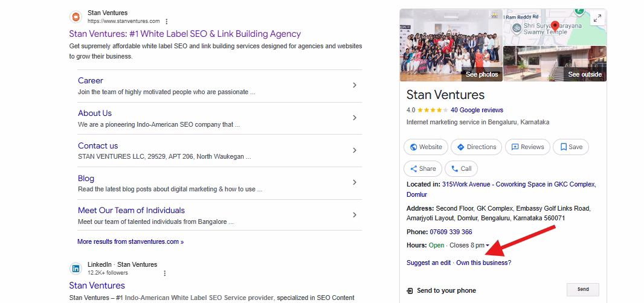Image resolution: width=644 pixels, height=303 pixels.
Task: Expand the map using the fullscreen icon
Action: [597, 18]
